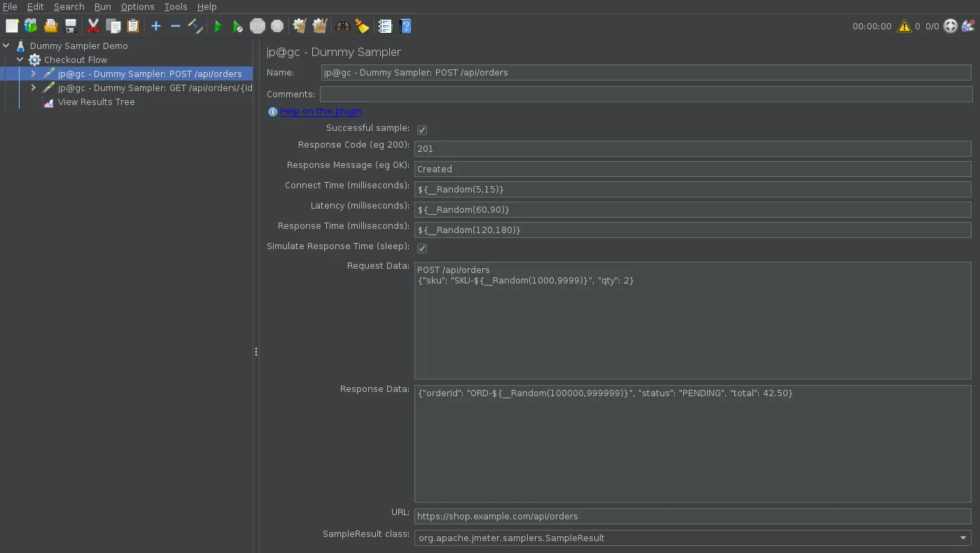Click the Shutdown threads toolbar icon
980x553 pixels.
[277, 26]
